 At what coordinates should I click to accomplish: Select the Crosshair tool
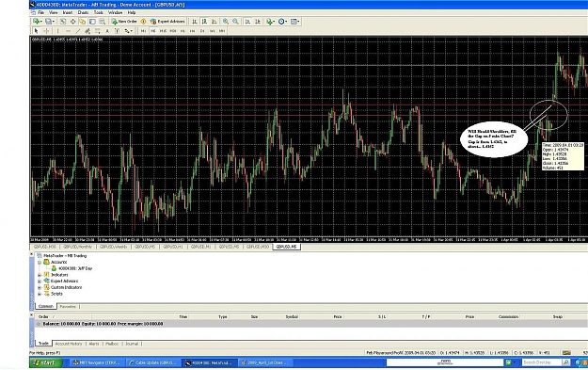46,31
